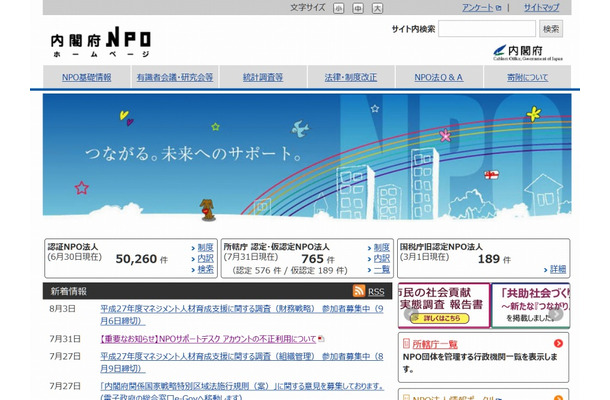Open the 寄附について menu tab
Viewport: 610px width, 400px height.
527,77
